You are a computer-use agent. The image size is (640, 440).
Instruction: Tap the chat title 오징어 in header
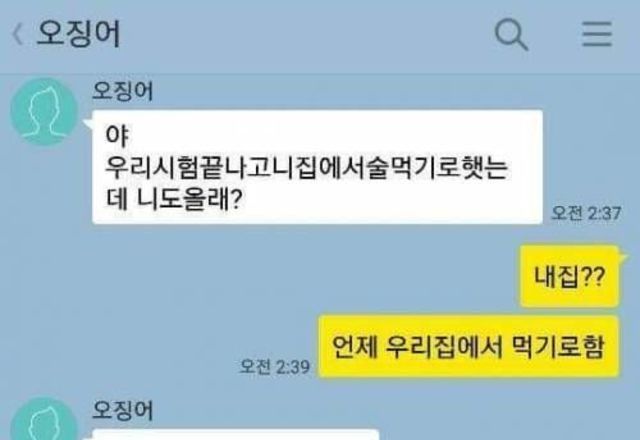click(x=78, y=33)
